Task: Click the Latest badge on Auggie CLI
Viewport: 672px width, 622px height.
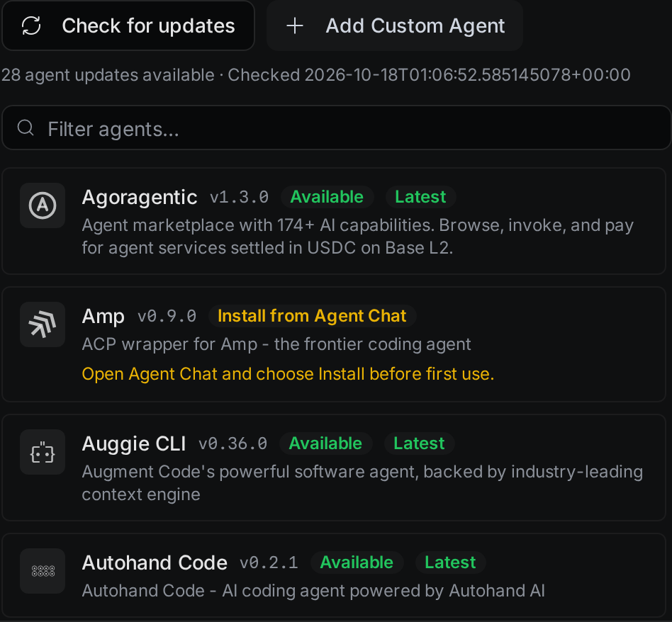Action: click(x=419, y=443)
